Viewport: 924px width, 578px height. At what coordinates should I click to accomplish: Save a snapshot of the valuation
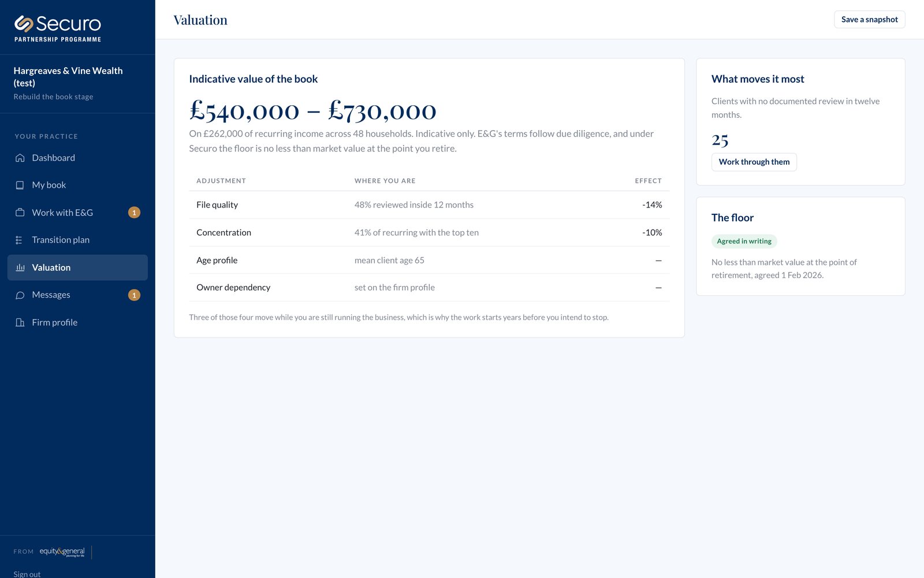(869, 20)
